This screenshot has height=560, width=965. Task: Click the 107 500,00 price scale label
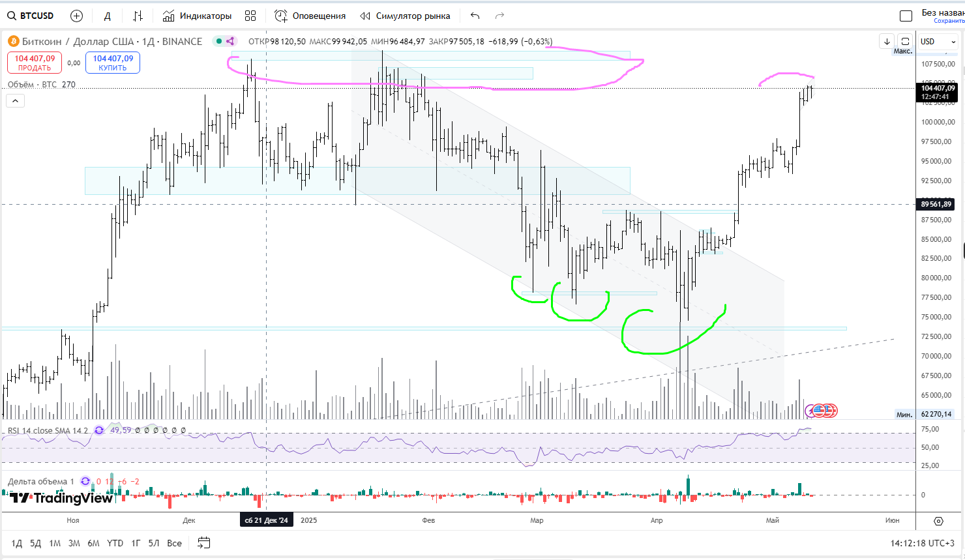click(x=938, y=64)
